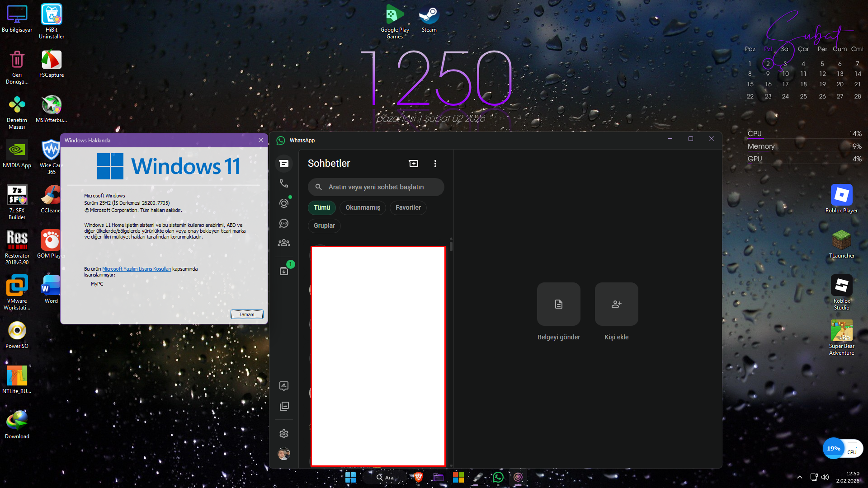Select the 7z SFX Builder desktop icon
This screenshot has height=488, width=868.
click(17, 202)
